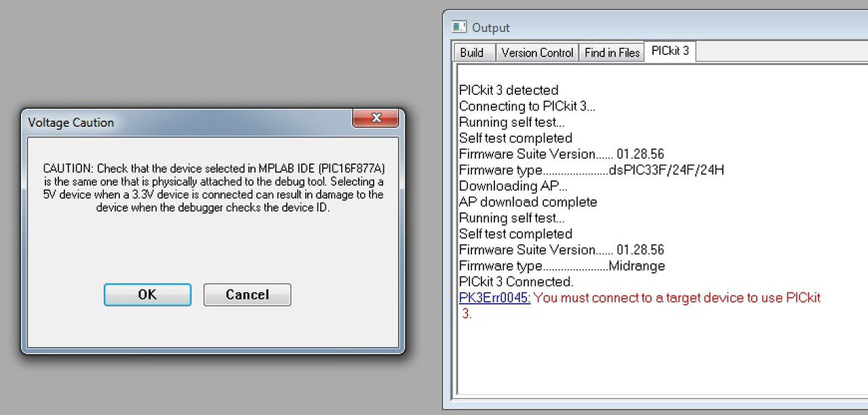This screenshot has width=868, height=415.
Task: Click the Output window title text
Action: click(491, 28)
